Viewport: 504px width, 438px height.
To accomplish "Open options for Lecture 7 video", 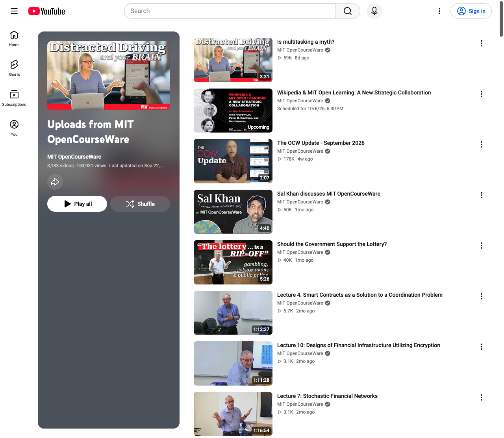I will [x=482, y=397].
